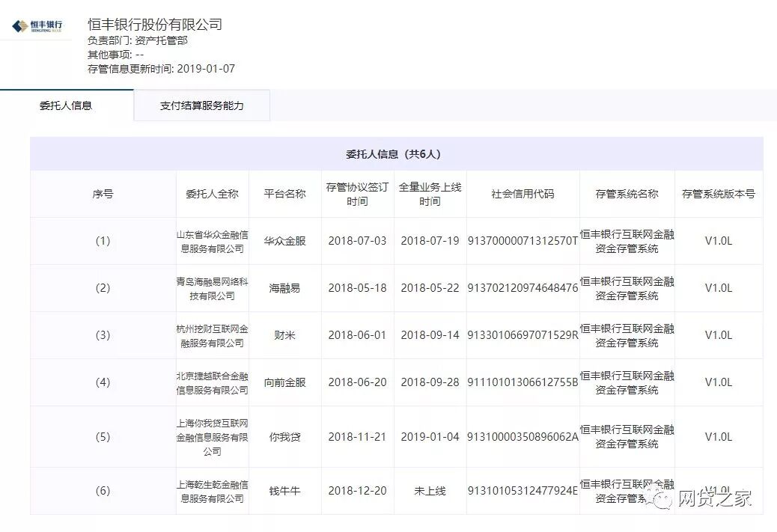This screenshot has height=532, width=777.
Task: Open the 支付结算服务能力 tab
Action: point(201,106)
